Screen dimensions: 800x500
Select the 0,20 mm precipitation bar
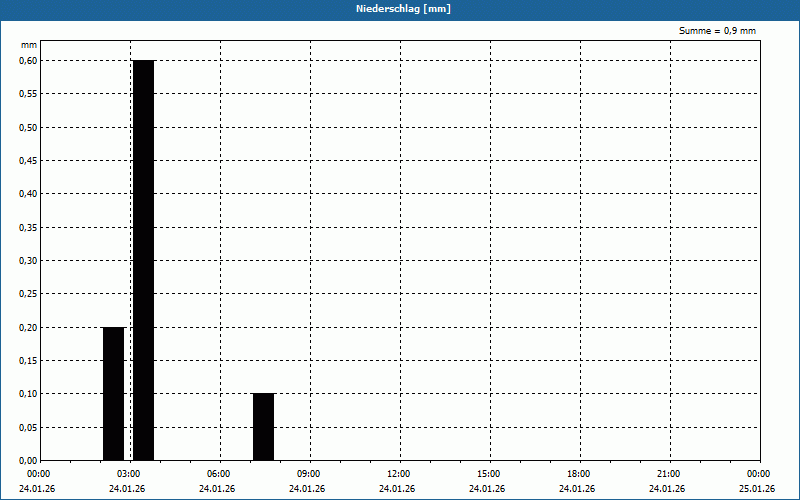point(113,393)
